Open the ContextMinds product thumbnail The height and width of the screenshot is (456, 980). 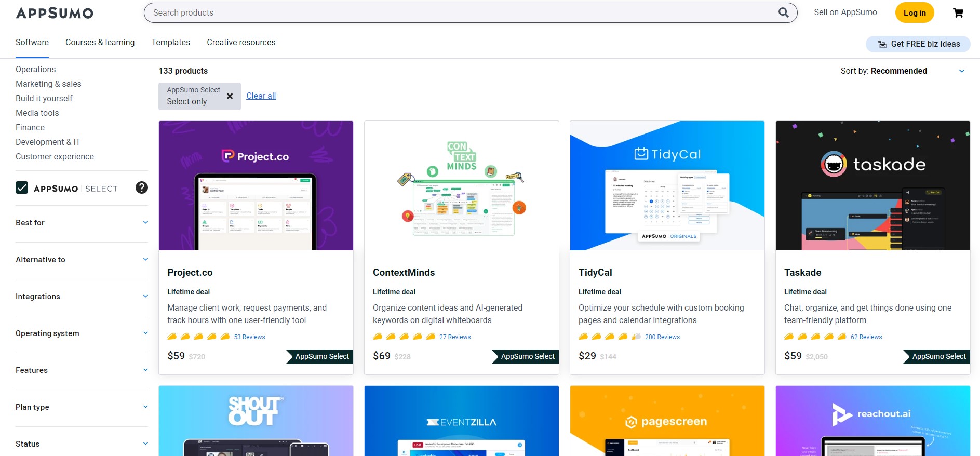(461, 186)
